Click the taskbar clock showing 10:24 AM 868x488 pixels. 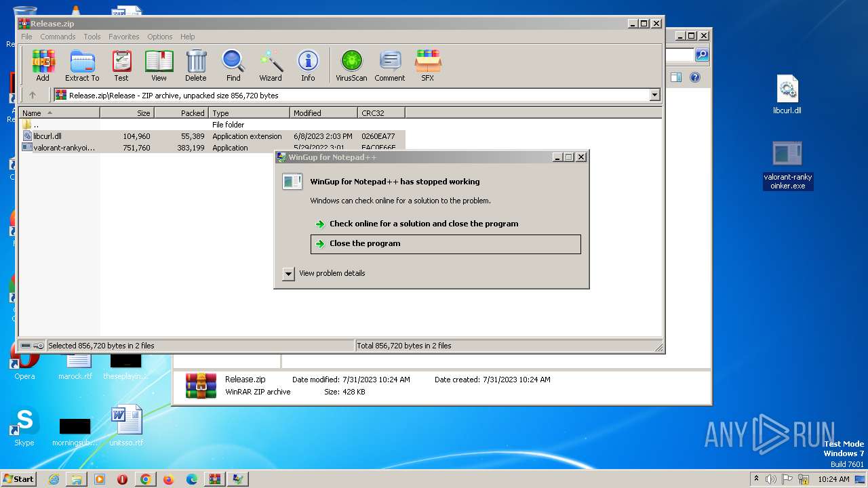pos(833,479)
